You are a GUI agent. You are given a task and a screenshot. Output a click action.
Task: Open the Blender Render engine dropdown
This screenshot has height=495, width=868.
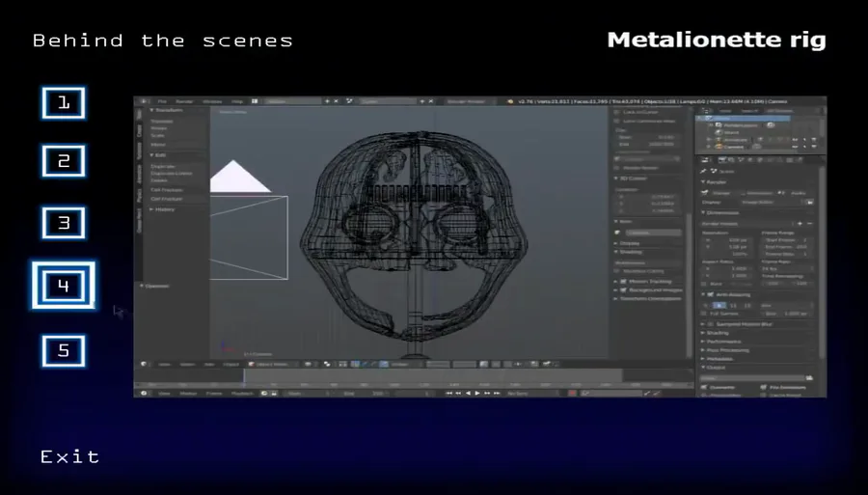click(x=469, y=101)
